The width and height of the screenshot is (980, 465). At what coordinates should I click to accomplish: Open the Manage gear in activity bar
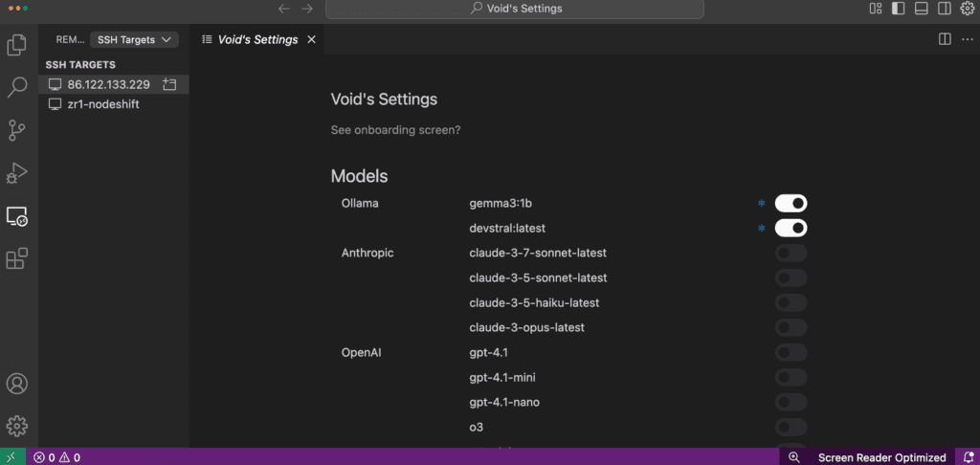(17, 426)
